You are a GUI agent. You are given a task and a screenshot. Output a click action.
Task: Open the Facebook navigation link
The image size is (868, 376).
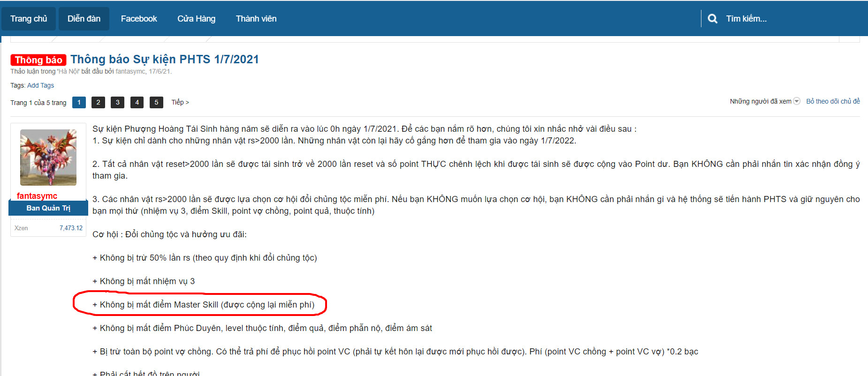[x=139, y=19]
